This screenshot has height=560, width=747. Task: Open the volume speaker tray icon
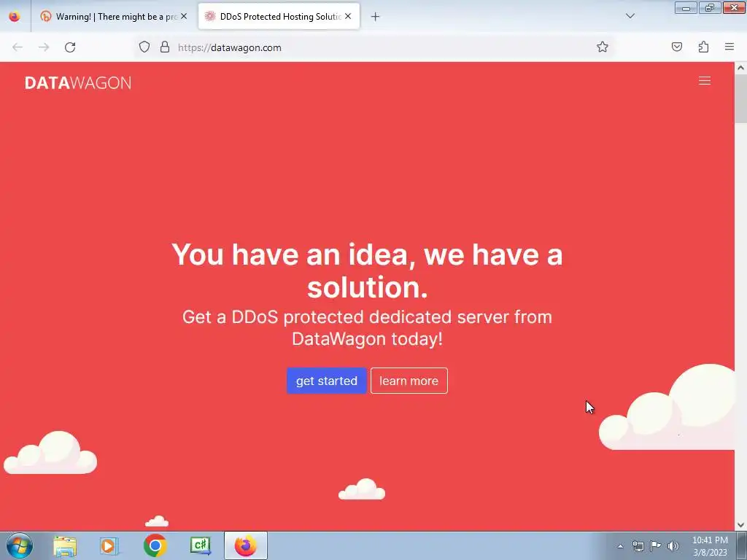click(673, 546)
